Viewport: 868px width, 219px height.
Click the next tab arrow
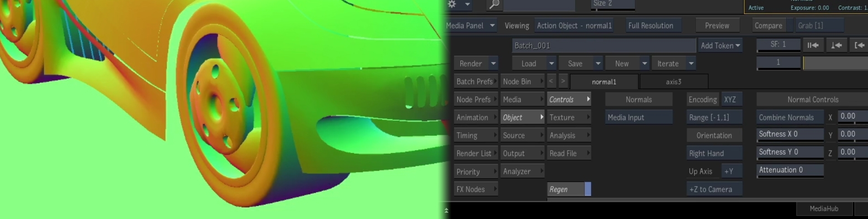coord(563,81)
